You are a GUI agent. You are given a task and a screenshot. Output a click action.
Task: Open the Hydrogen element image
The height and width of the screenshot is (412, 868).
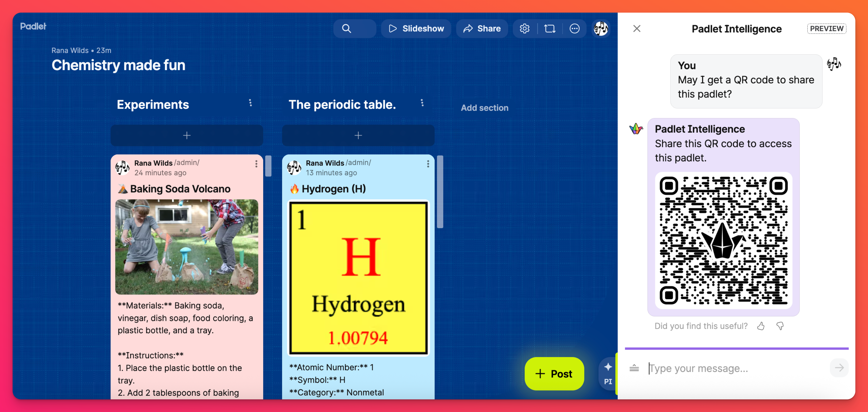(358, 278)
